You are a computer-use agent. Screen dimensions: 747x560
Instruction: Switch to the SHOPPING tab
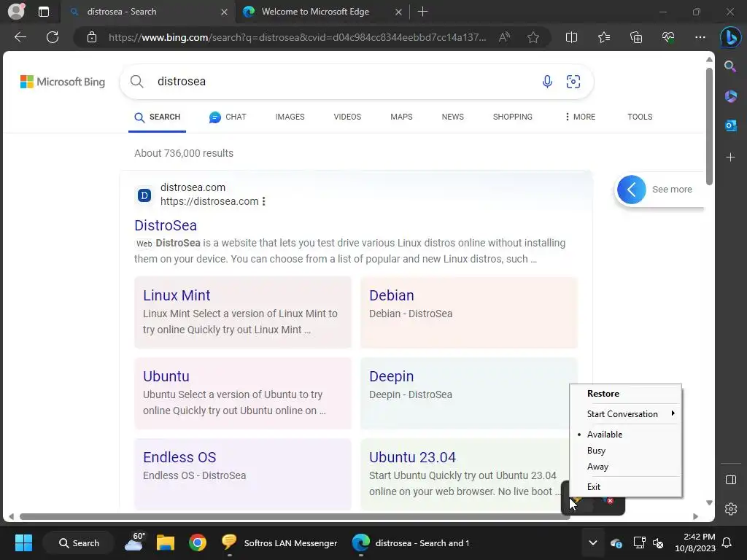(513, 117)
